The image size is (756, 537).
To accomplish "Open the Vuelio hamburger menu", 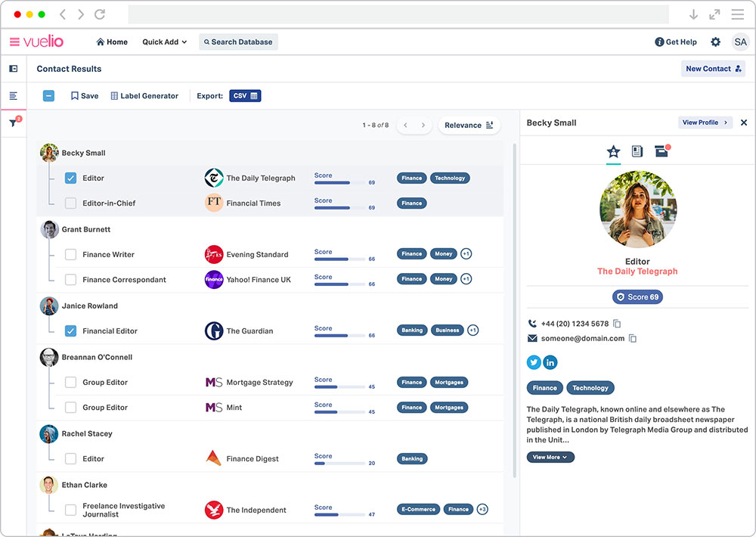I will click(x=14, y=42).
